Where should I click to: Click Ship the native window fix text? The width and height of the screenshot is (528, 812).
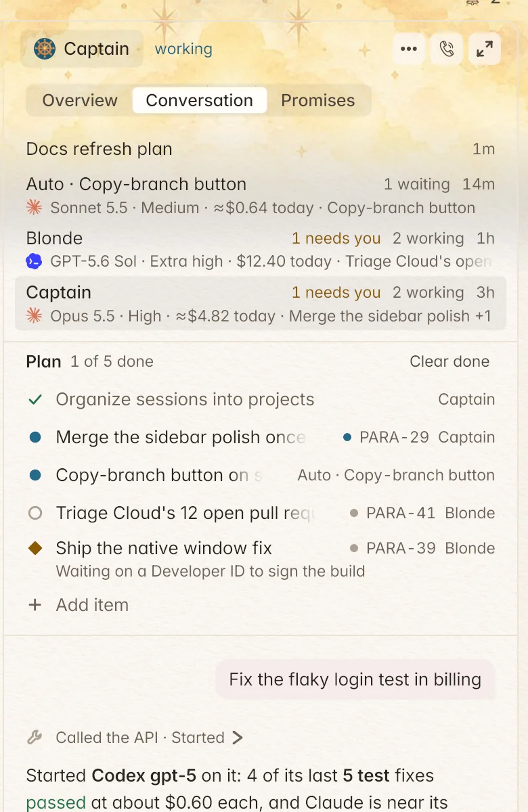(x=164, y=548)
